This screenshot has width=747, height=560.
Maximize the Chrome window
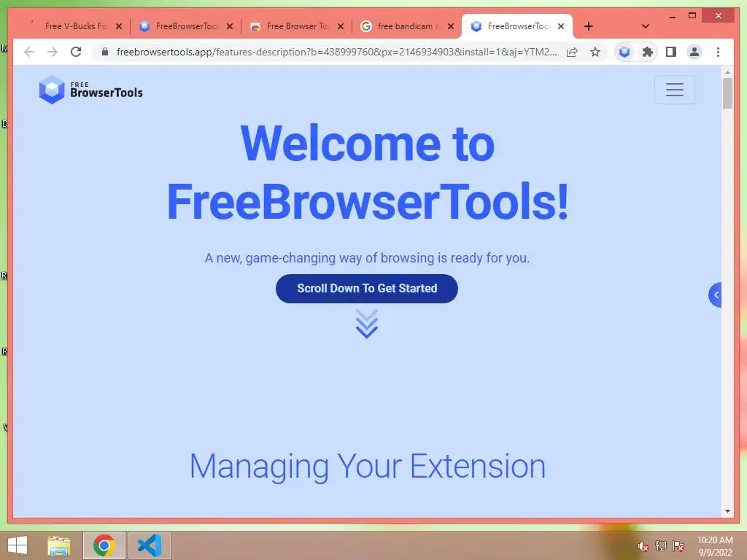click(x=692, y=16)
